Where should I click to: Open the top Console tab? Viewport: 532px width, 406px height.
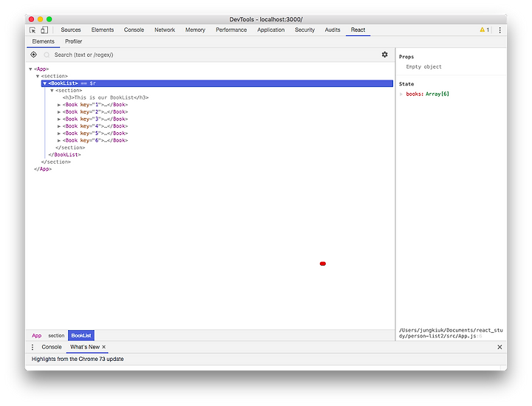point(134,30)
